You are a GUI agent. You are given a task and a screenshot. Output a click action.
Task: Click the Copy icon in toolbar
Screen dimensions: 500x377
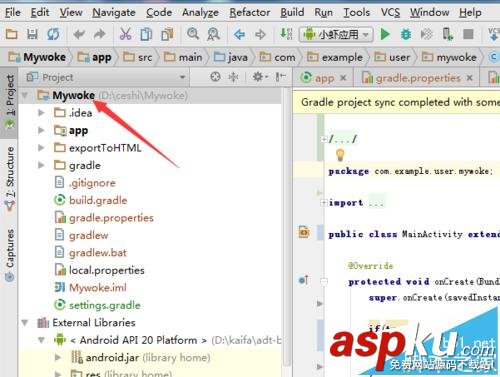click(146, 34)
